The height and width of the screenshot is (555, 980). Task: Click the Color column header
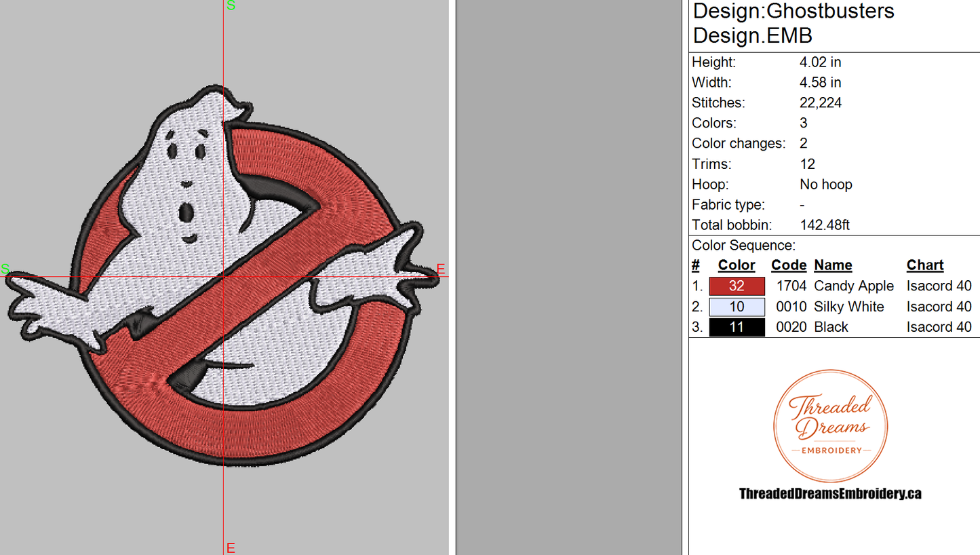point(737,265)
